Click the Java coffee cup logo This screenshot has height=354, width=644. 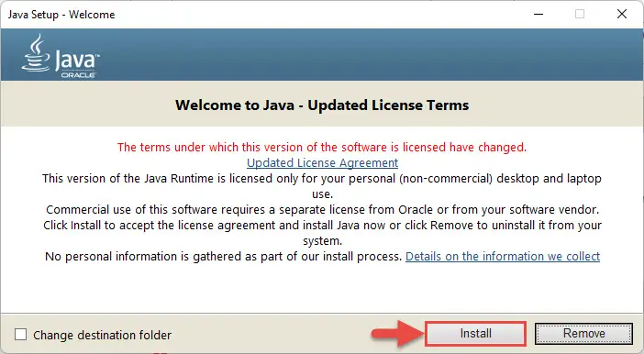pyautogui.click(x=36, y=52)
